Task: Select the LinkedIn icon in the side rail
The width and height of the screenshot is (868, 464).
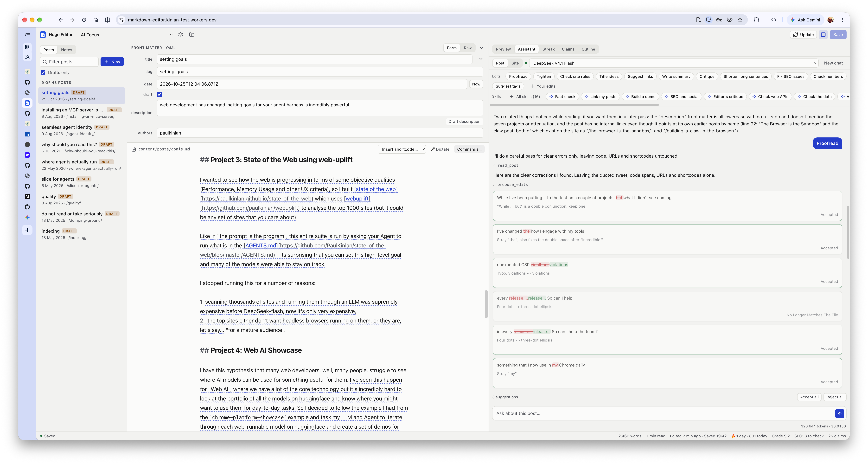Action: (27, 134)
